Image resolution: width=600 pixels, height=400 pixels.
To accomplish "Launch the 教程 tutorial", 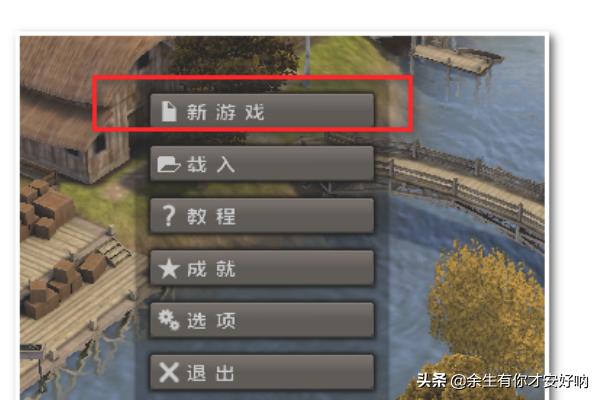I will click(262, 216).
